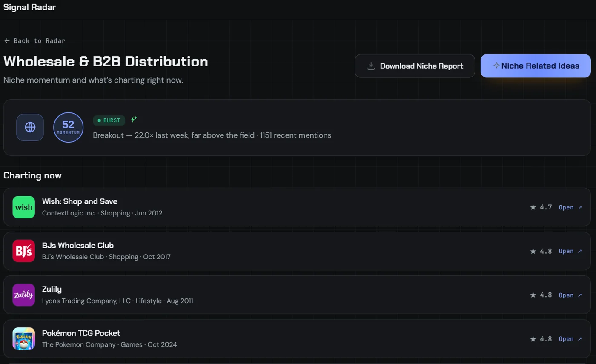Image resolution: width=596 pixels, height=364 pixels.
Task: Click the star icon in BJs Wholesale row
Action: click(x=533, y=251)
